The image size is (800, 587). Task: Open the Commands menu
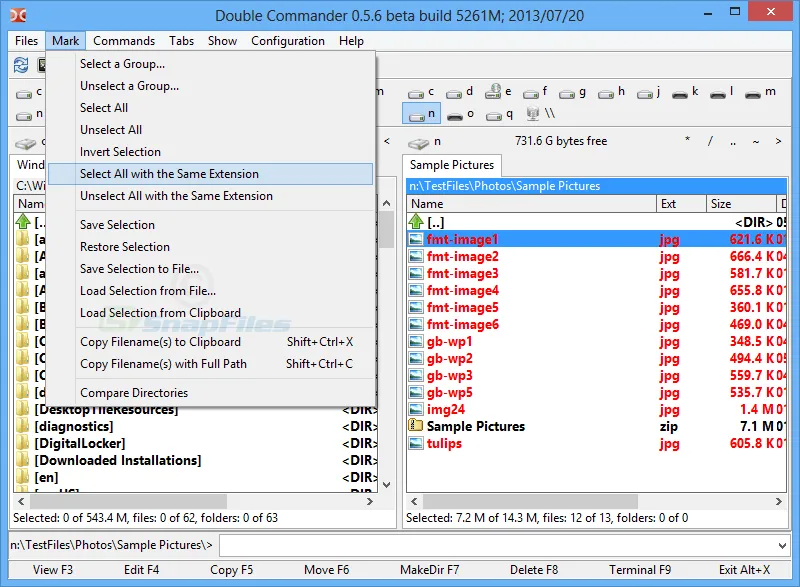124,41
